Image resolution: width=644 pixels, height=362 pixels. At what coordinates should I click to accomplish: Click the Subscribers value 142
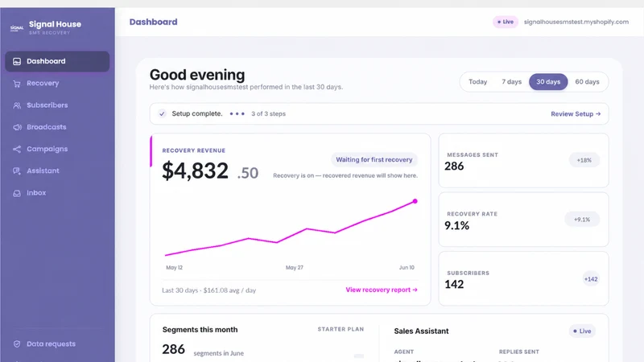[454, 285]
